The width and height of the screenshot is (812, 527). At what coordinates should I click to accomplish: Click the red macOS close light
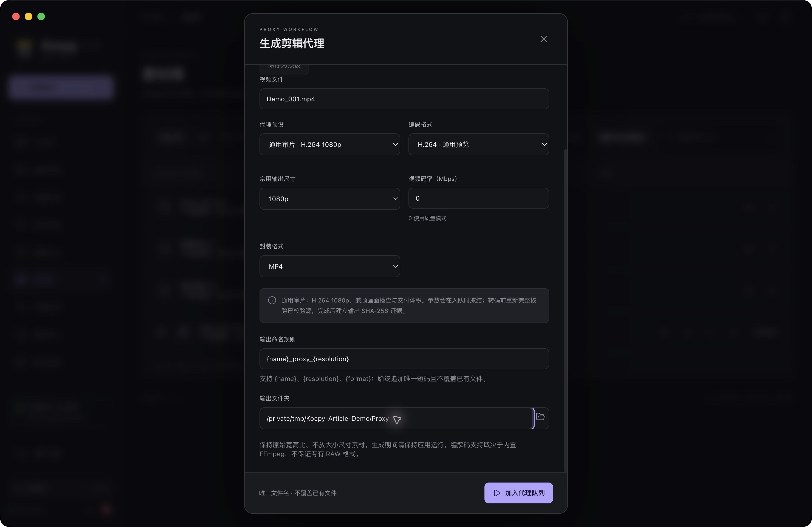[x=16, y=16]
